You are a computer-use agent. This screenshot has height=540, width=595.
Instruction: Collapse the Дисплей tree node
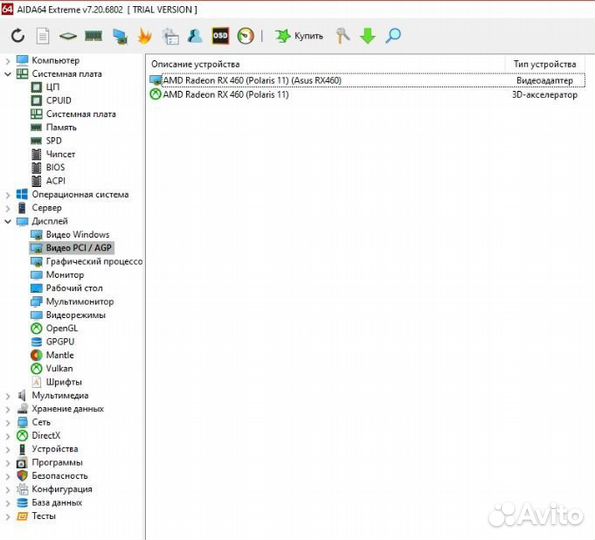point(8,221)
